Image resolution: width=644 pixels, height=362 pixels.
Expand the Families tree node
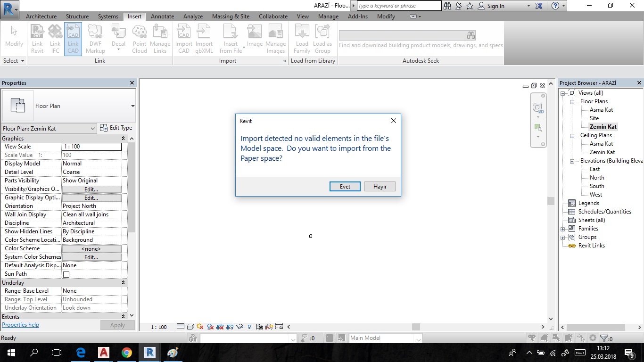[563, 229]
